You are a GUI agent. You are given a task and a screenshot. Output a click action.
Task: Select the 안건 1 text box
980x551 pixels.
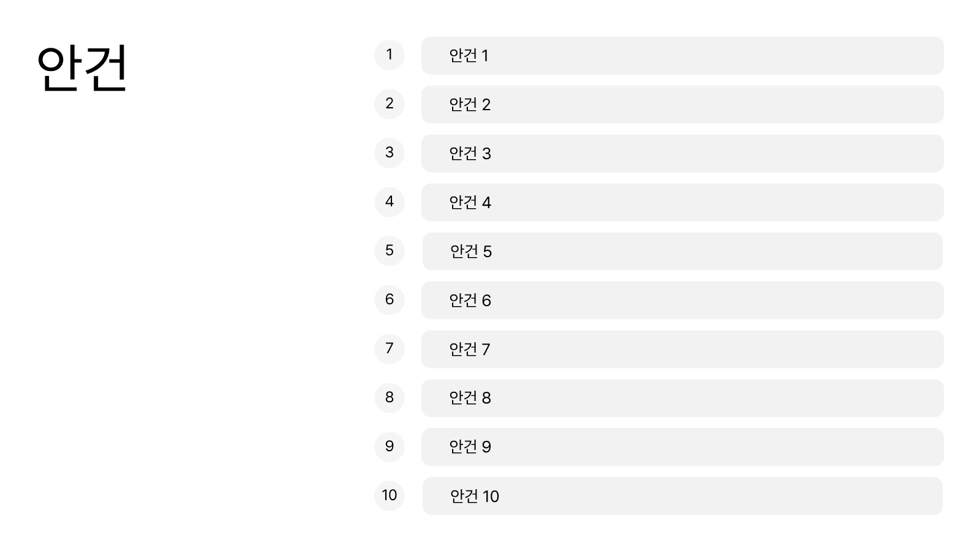682,56
